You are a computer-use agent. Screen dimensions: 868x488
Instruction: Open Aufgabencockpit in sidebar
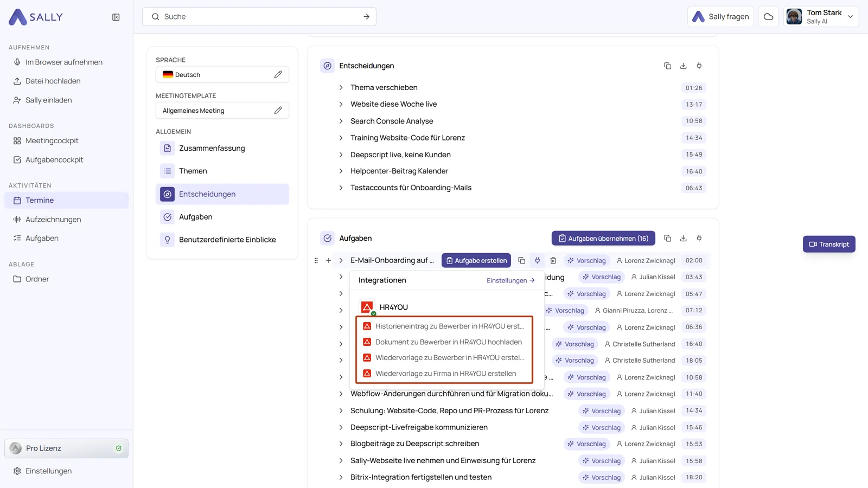pyautogui.click(x=54, y=160)
